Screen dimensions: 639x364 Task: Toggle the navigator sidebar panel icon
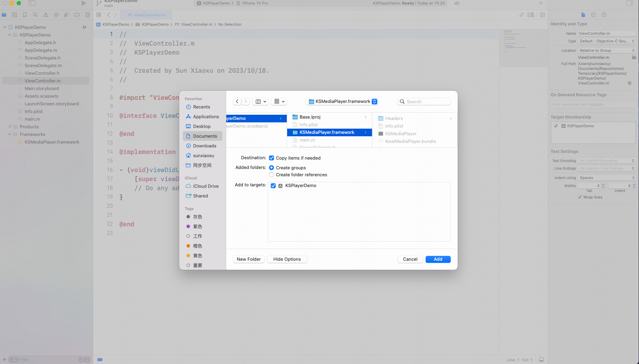(x=32, y=3)
